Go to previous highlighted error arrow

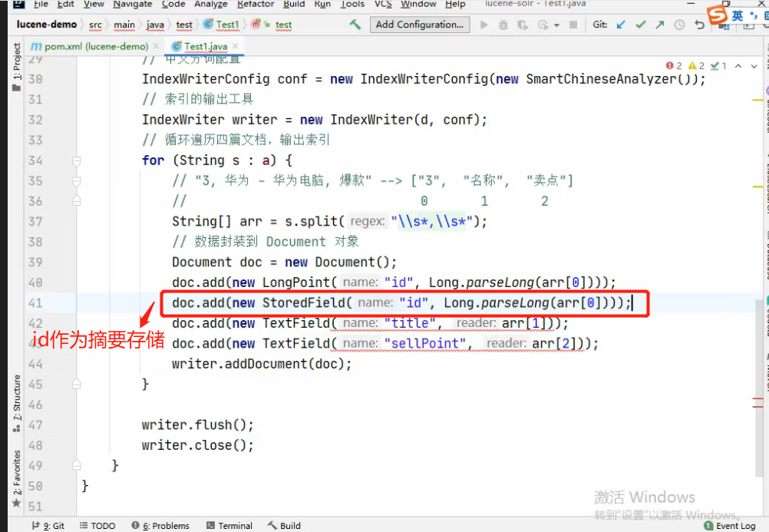pyautogui.click(x=738, y=66)
